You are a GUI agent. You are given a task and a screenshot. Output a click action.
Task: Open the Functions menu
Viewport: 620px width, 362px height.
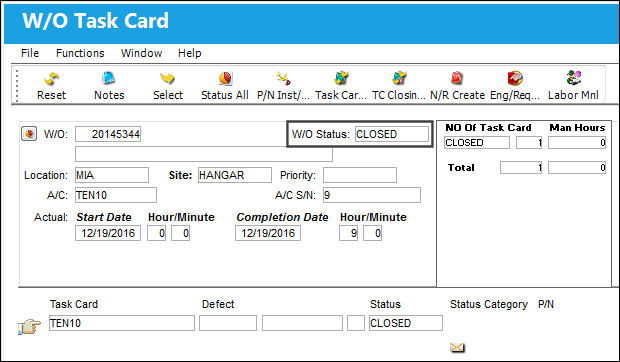click(80, 53)
